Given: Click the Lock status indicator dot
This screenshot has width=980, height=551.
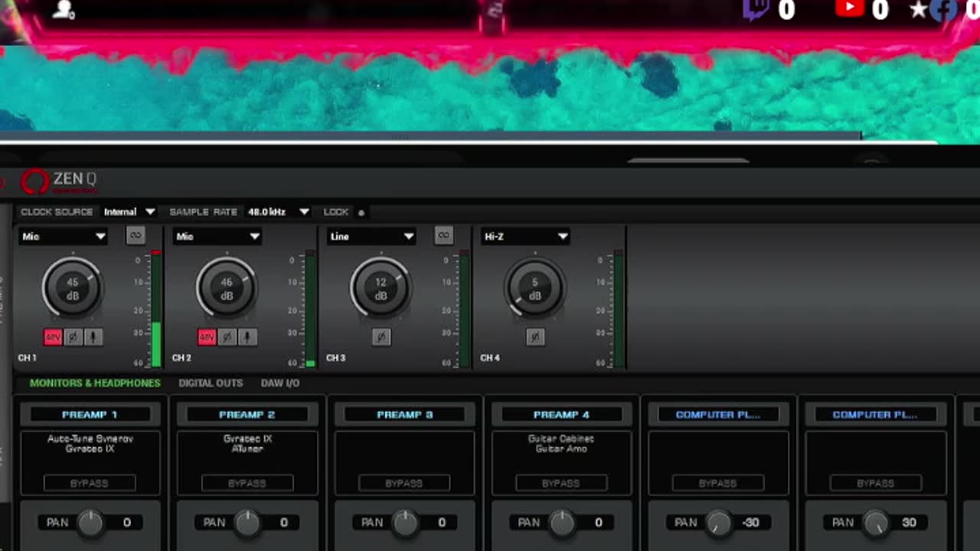Looking at the screenshot, I should point(361,213).
